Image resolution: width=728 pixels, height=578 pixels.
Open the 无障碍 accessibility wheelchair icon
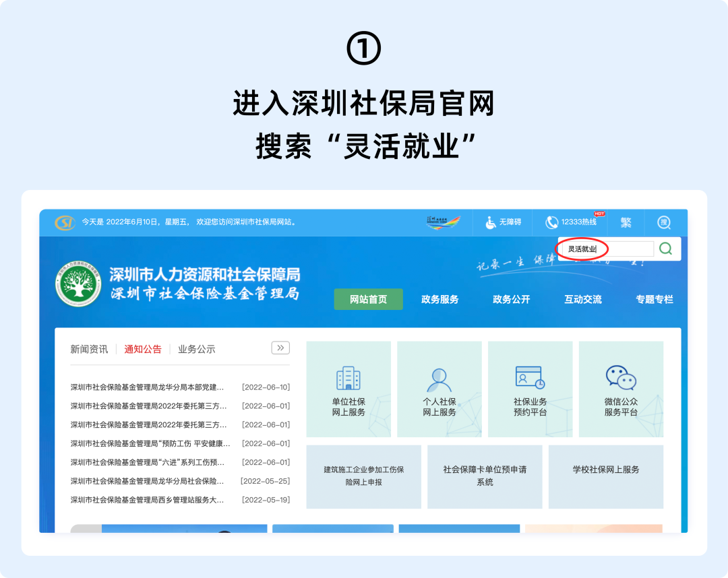point(490,223)
